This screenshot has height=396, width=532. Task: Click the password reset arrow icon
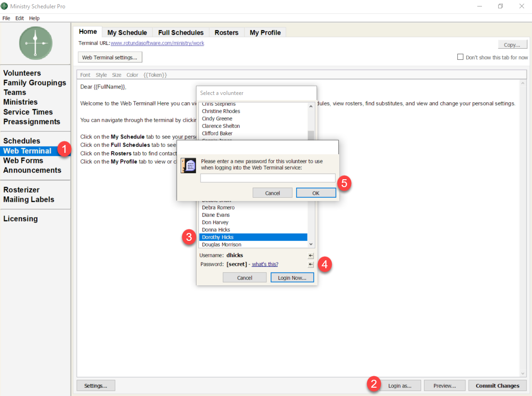point(310,264)
